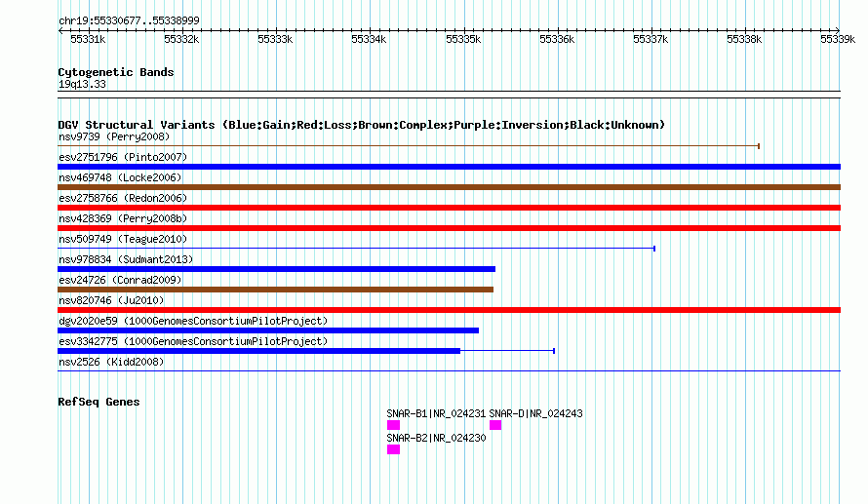Click the esv24726 (Conrad2009) label
868x504 pixels.
point(120,280)
